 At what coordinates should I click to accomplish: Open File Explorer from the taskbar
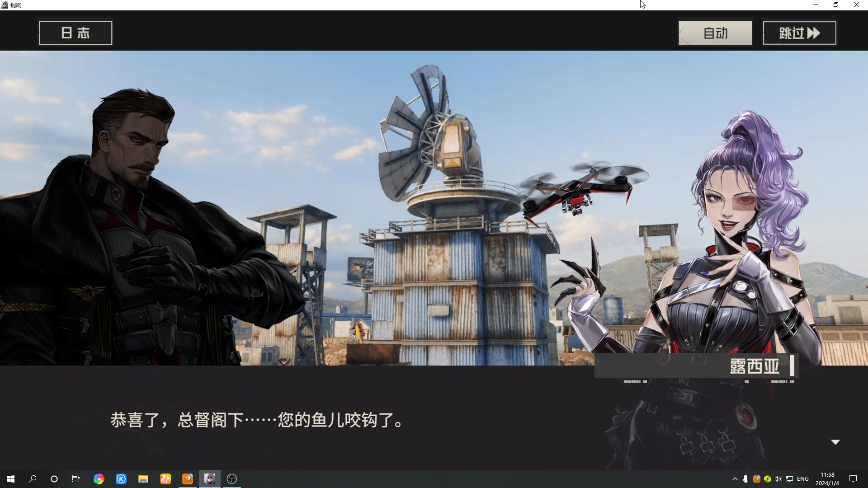pyautogui.click(x=143, y=479)
